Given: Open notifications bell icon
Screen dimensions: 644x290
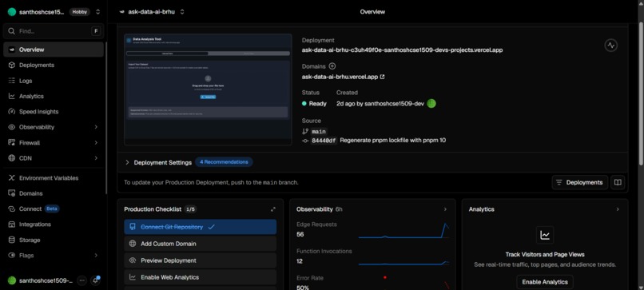Looking at the screenshot, I should point(95,280).
